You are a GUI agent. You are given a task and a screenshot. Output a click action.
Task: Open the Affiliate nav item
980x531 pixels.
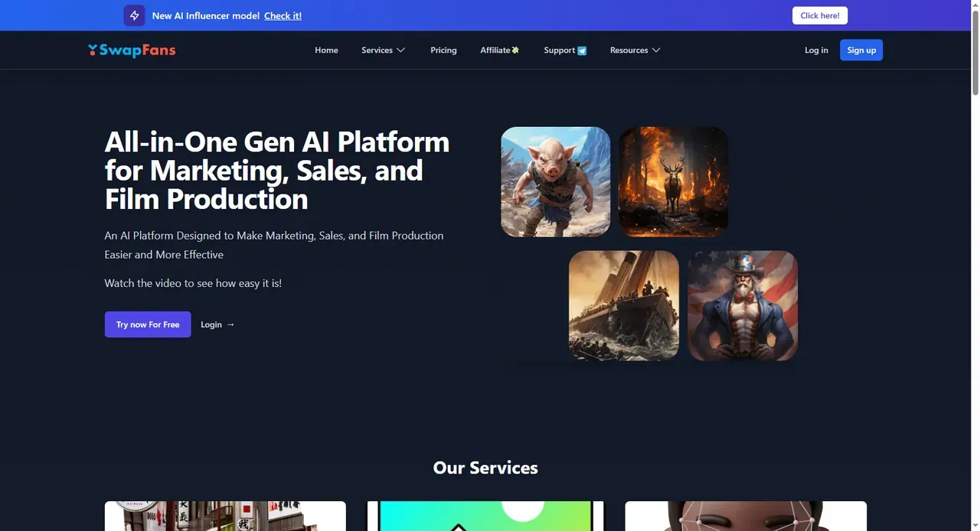(499, 50)
